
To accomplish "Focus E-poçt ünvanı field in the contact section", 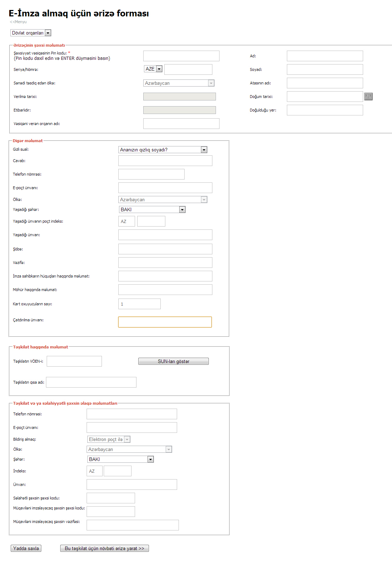I will (132, 427).
